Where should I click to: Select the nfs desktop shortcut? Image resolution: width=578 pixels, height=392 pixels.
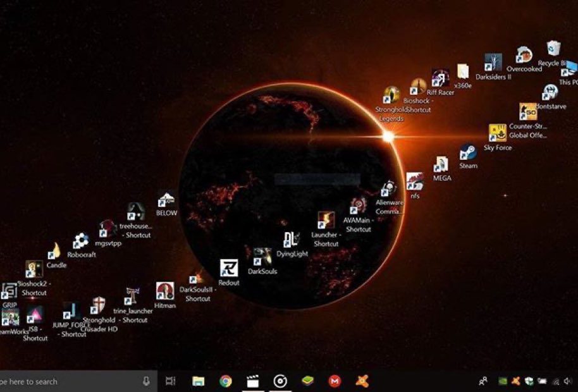click(x=415, y=181)
